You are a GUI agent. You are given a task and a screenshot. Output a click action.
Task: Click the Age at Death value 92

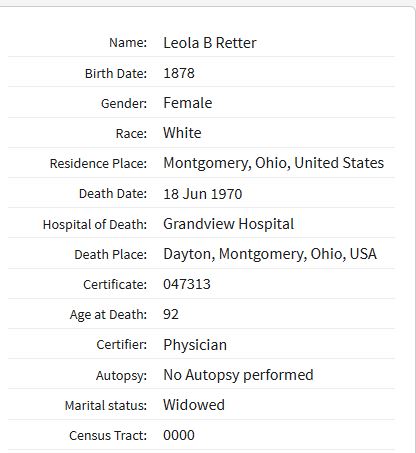coord(171,314)
